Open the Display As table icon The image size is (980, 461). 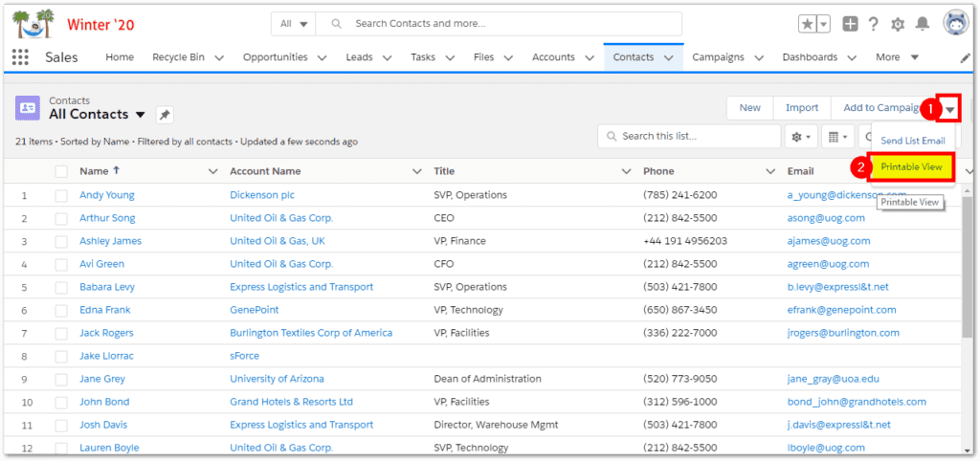[837, 136]
